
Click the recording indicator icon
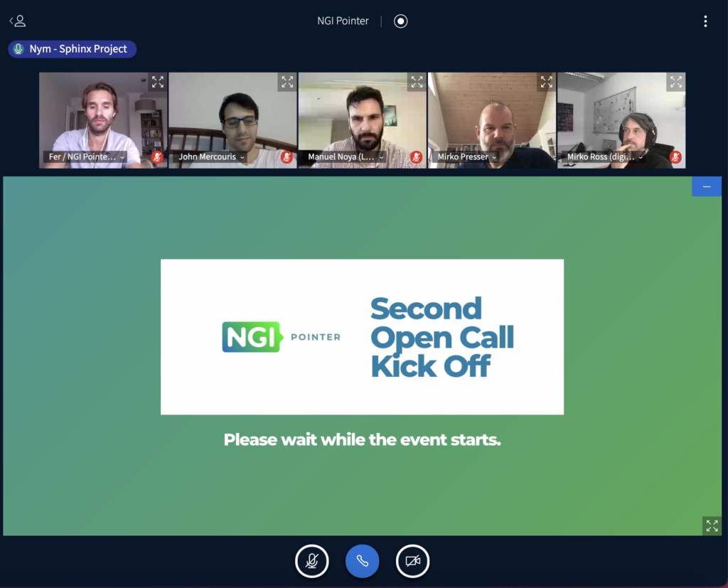[401, 21]
